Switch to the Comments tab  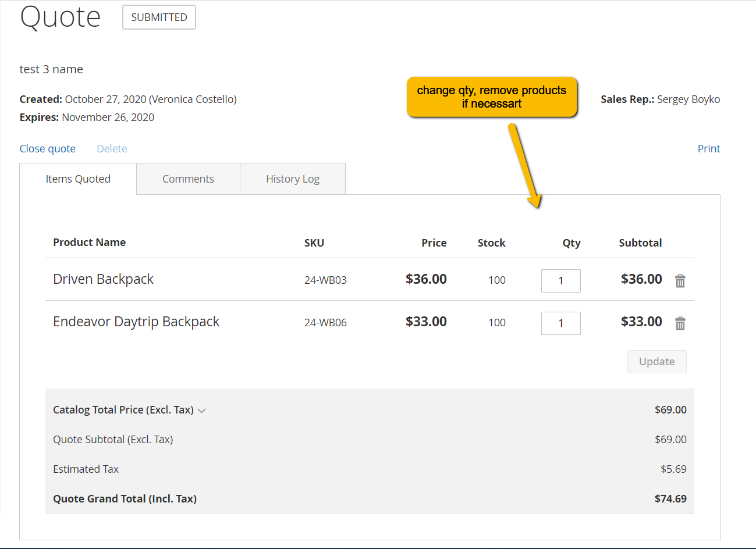pyautogui.click(x=188, y=179)
